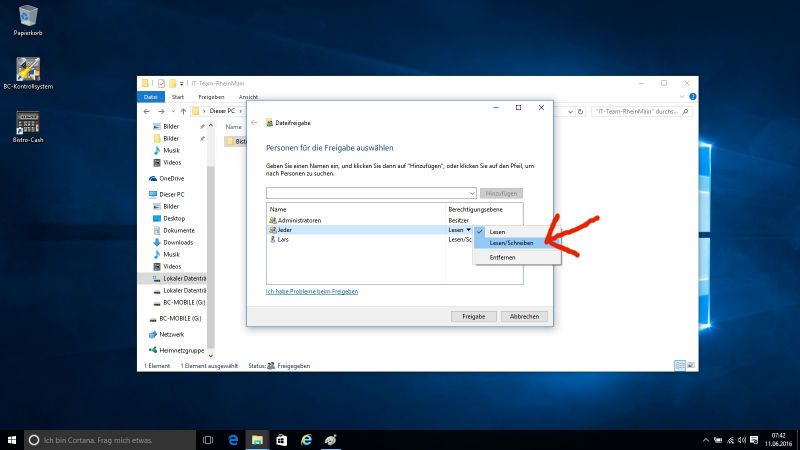Click the Abbrechen button

[524, 316]
